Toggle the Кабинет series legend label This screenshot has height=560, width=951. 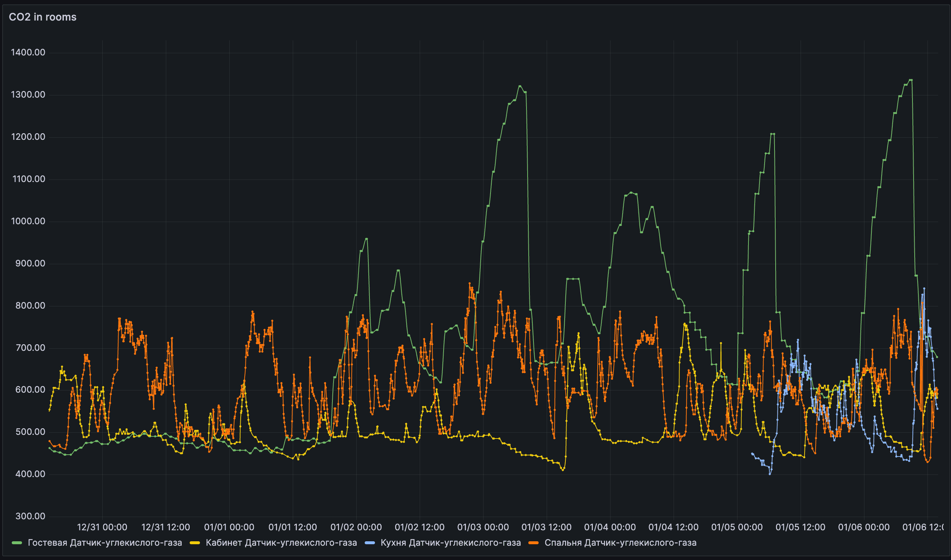coord(281,543)
